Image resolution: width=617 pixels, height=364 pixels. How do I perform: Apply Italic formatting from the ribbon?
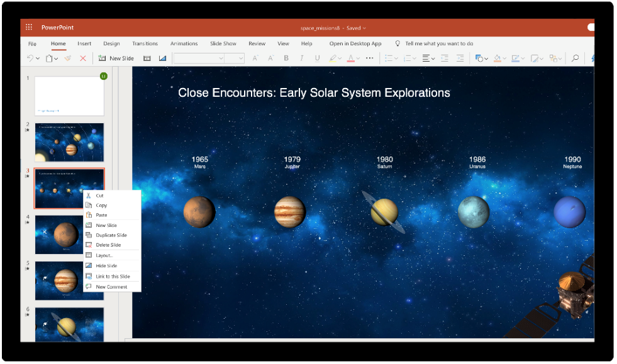click(x=301, y=58)
